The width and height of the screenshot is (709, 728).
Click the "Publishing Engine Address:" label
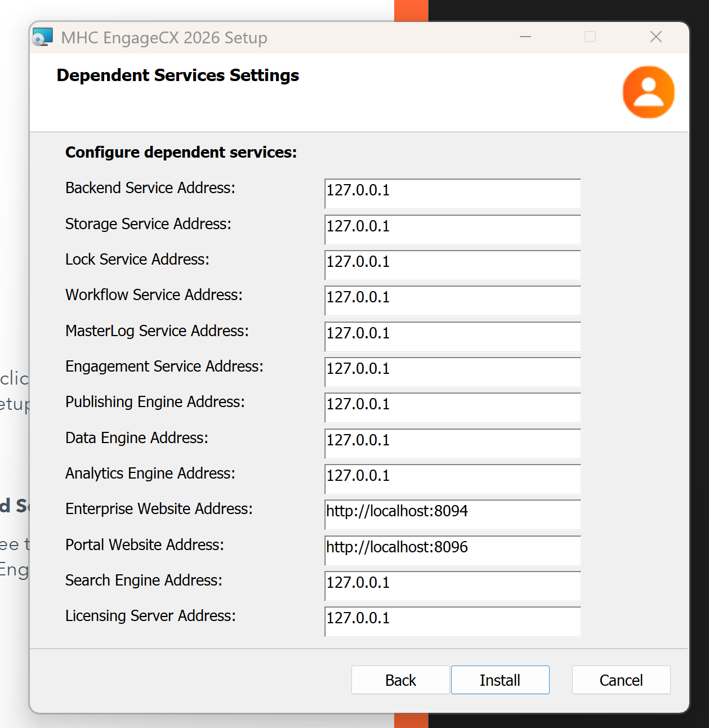tap(155, 402)
